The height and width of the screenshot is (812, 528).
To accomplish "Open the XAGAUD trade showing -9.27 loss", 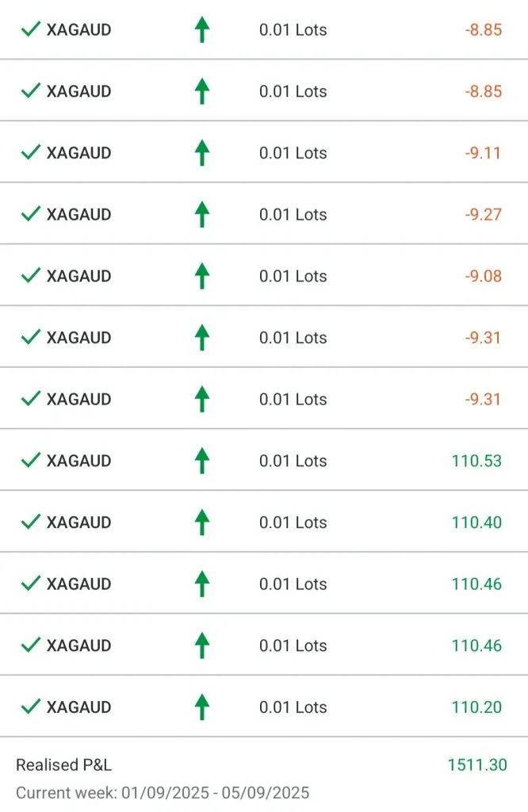I will (x=78, y=214).
